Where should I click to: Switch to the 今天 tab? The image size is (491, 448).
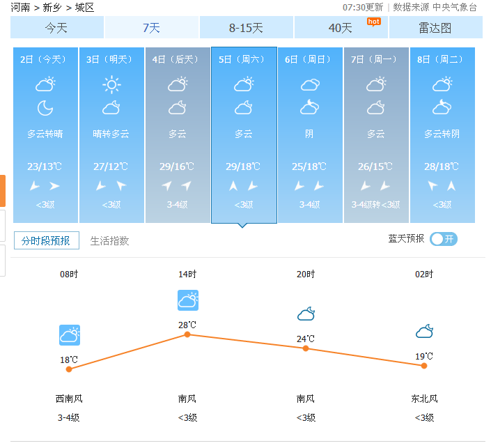coord(56,28)
